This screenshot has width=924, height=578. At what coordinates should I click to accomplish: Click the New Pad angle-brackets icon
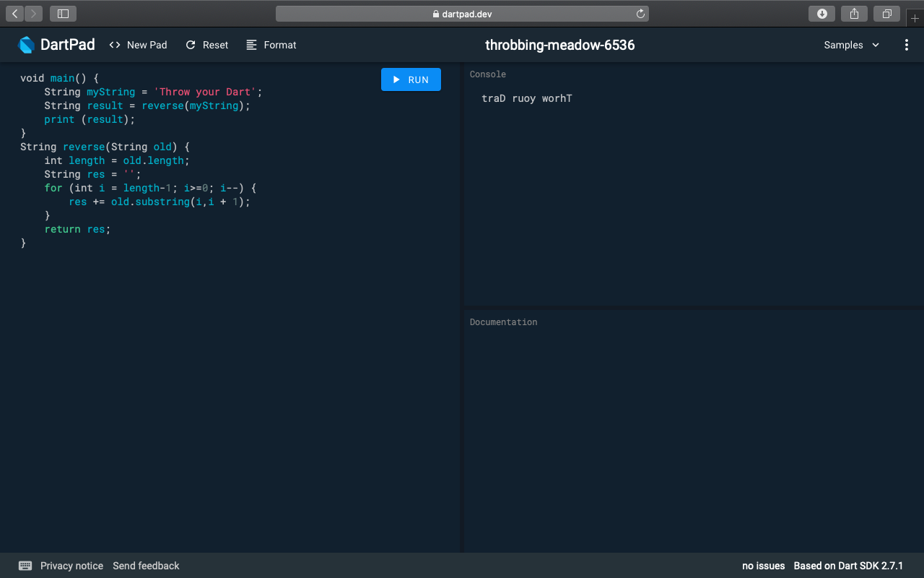pyautogui.click(x=115, y=45)
